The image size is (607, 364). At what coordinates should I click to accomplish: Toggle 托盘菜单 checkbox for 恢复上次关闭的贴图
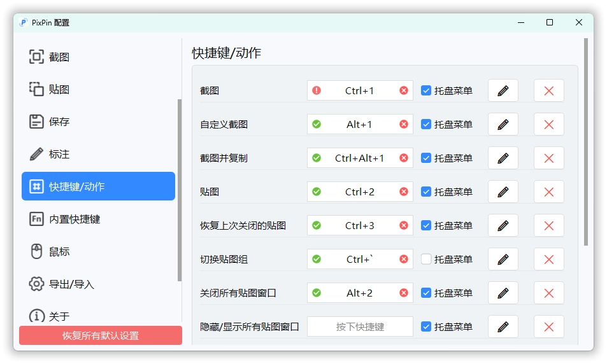[426, 226]
